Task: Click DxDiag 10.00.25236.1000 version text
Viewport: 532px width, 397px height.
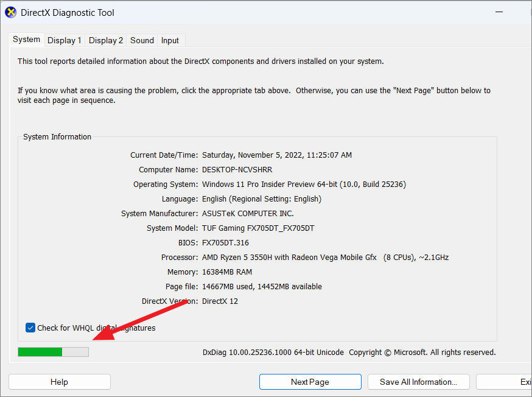Action: 273,352
